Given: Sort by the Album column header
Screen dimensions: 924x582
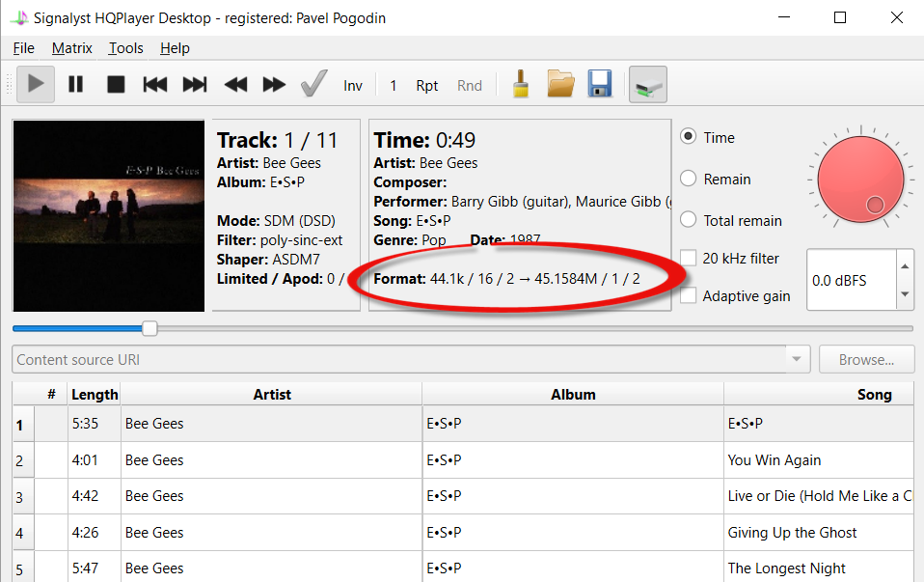Looking at the screenshot, I should (x=573, y=395).
